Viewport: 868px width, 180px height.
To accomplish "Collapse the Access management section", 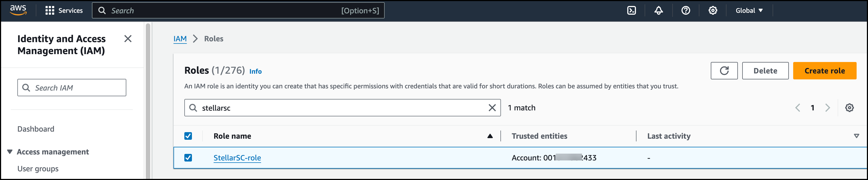I will point(10,152).
